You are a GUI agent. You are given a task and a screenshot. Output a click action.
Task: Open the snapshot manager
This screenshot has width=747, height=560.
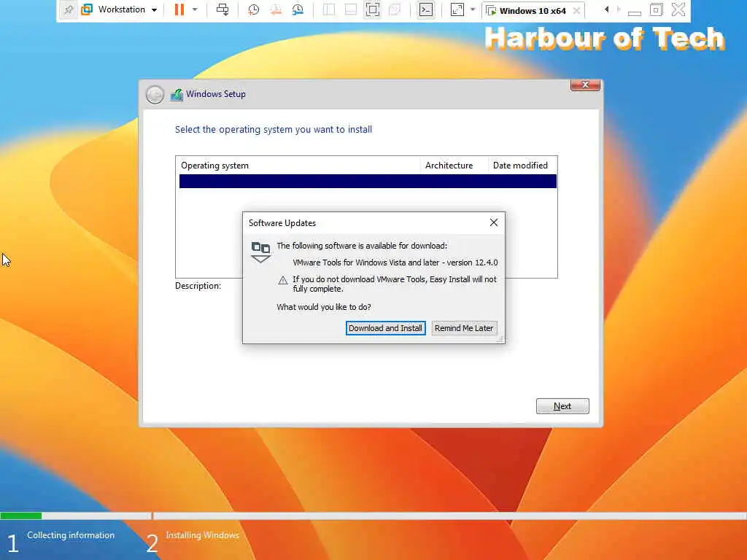(x=298, y=9)
